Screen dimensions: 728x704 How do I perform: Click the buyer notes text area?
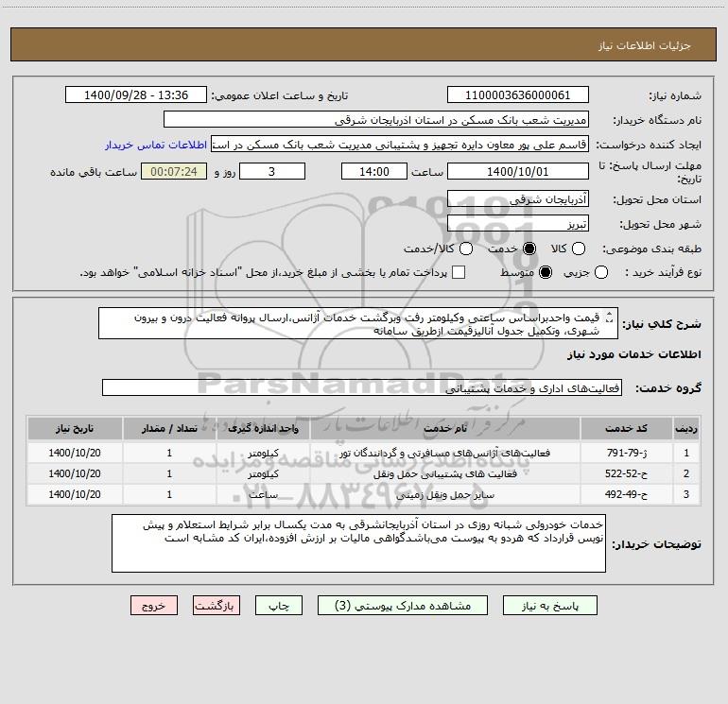click(x=358, y=543)
